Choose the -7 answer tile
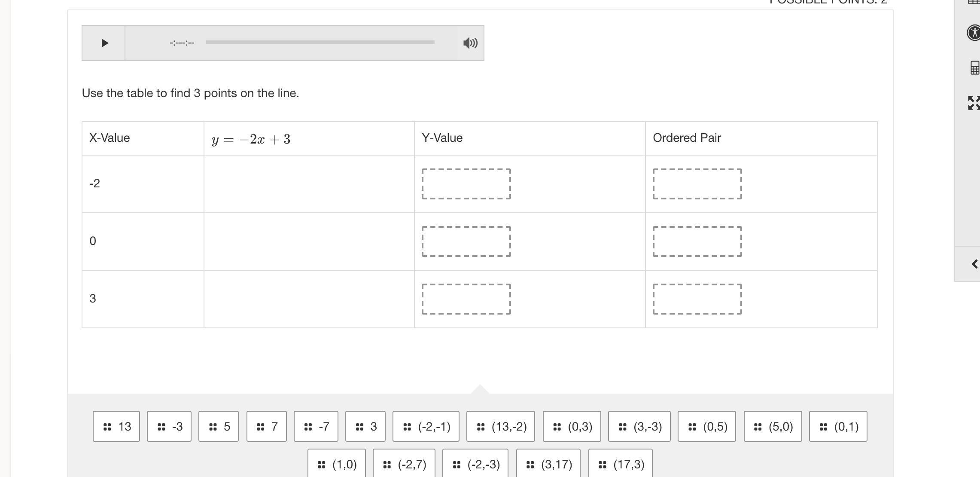This screenshot has width=980, height=477. tap(316, 426)
